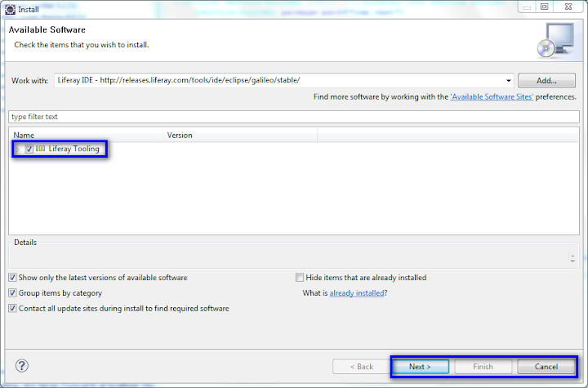
Task: Minimize the Install dialog window
Action: [527, 7]
